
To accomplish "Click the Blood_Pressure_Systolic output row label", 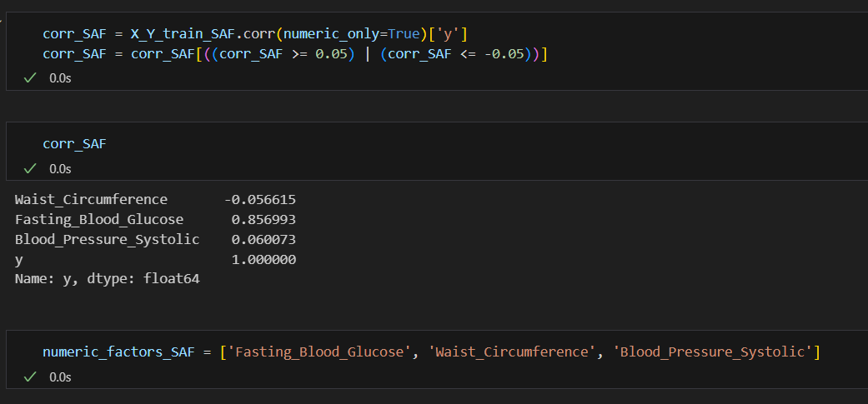I will (107, 239).
